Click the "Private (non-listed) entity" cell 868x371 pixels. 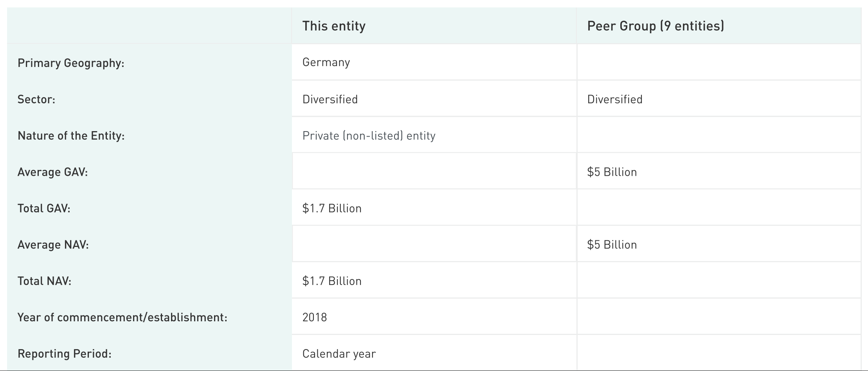[369, 136]
